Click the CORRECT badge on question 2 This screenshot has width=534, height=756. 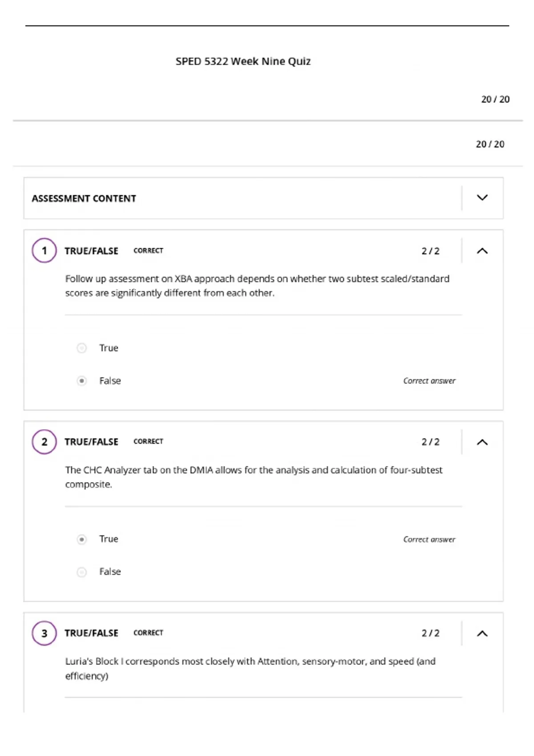click(x=148, y=441)
